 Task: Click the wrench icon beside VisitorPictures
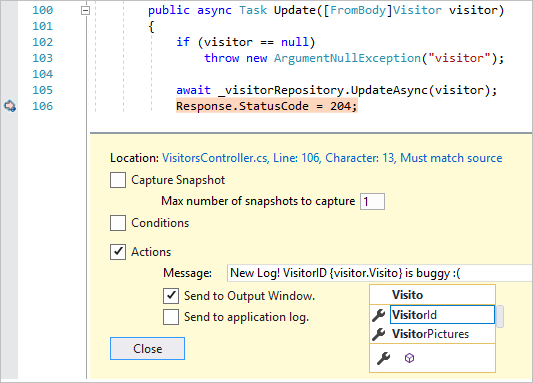(x=378, y=334)
